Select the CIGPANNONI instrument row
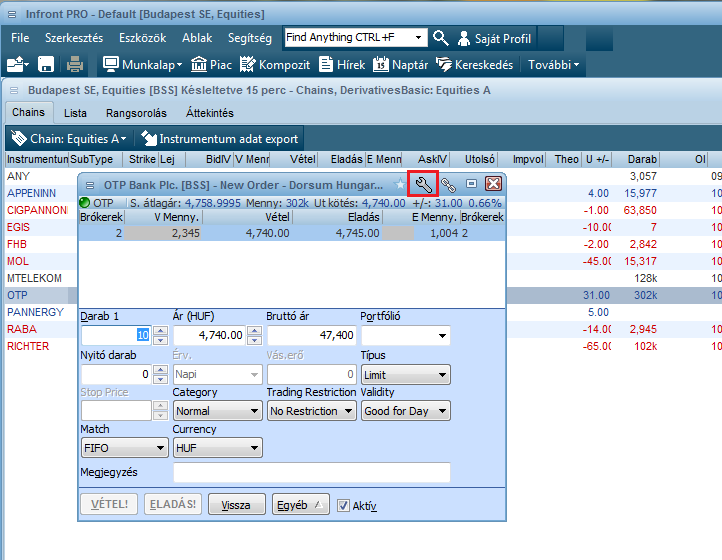Screen dimensions: 722x560 [37, 210]
